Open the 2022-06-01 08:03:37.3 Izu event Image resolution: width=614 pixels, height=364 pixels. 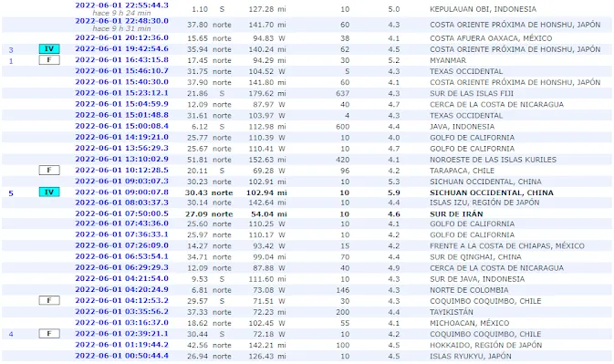click(x=121, y=203)
